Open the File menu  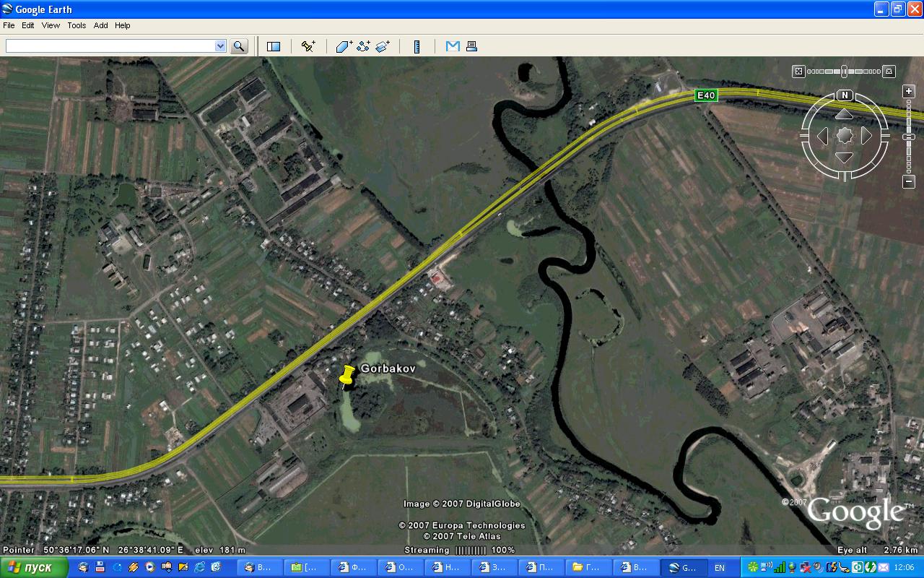[x=9, y=25]
